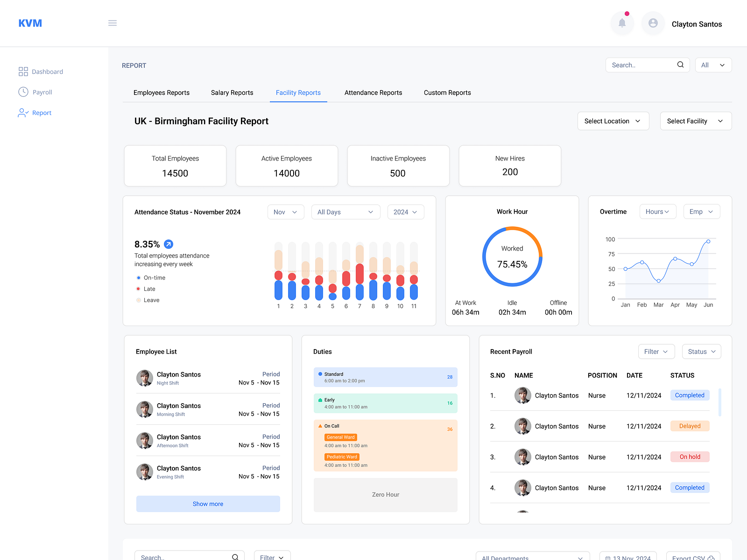This screenshot has height=560, width=747.
Task: Select the Salary Reports tab
Action: (232, 92)
